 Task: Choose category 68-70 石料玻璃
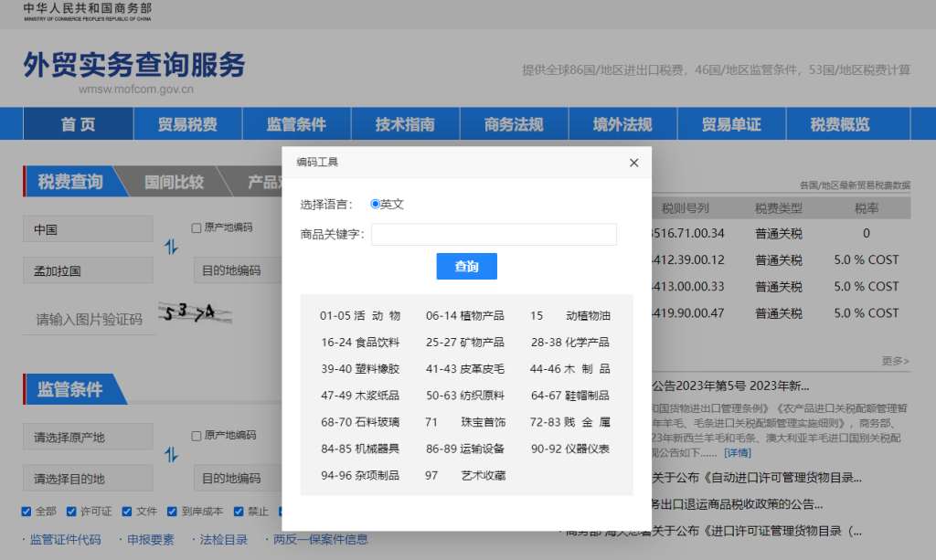[x=360, y=422]
